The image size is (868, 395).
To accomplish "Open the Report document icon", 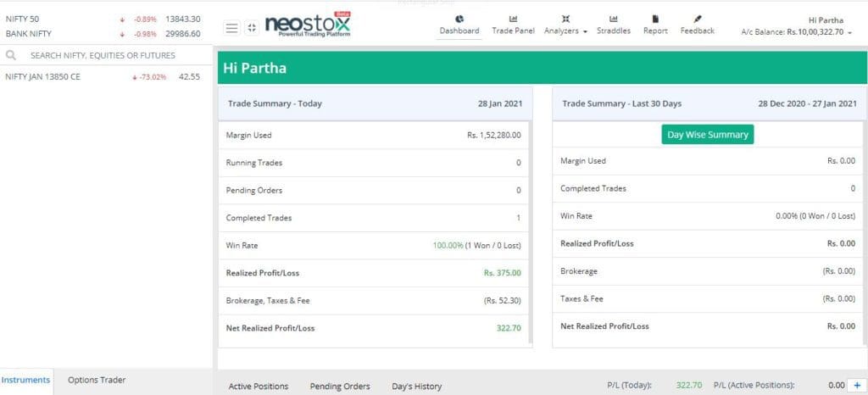I will coord(655,19).
